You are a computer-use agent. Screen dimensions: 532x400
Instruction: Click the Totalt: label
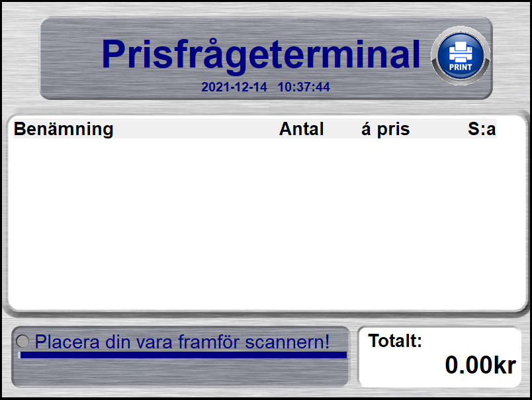pyautogui.click(x=395, y=341)
